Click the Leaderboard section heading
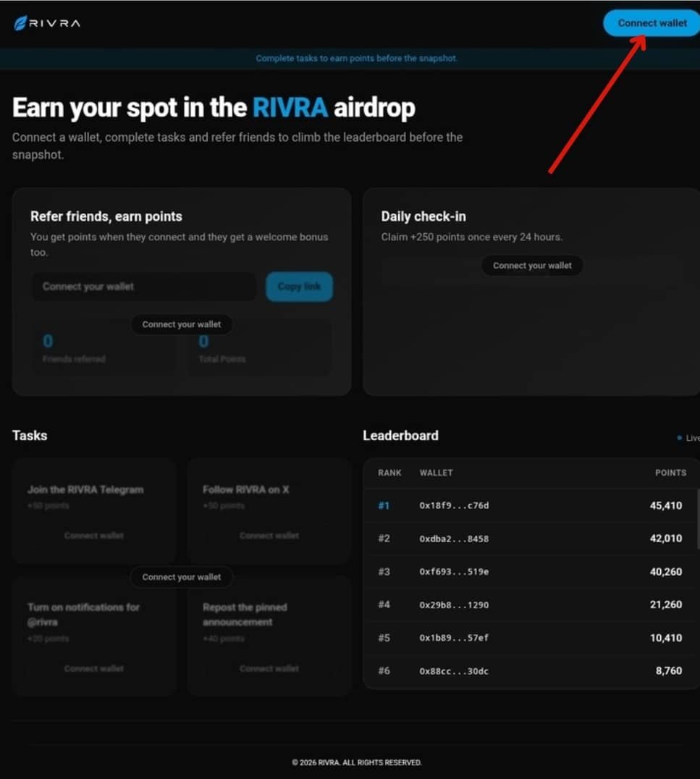The width and height of the screenshot is (700, 779). coord(400,436)
